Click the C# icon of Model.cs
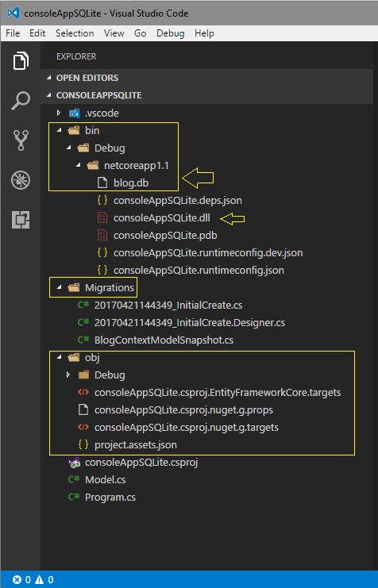This screenshot has width=378, height=588. tap(74, 479)
